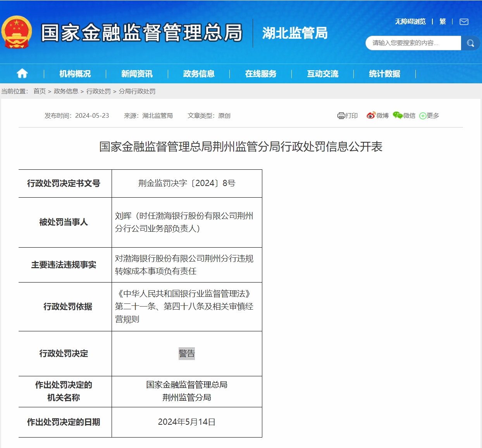482x448 pixels.
Task: Open the 机构概况 menu
Action: point(75,74)
